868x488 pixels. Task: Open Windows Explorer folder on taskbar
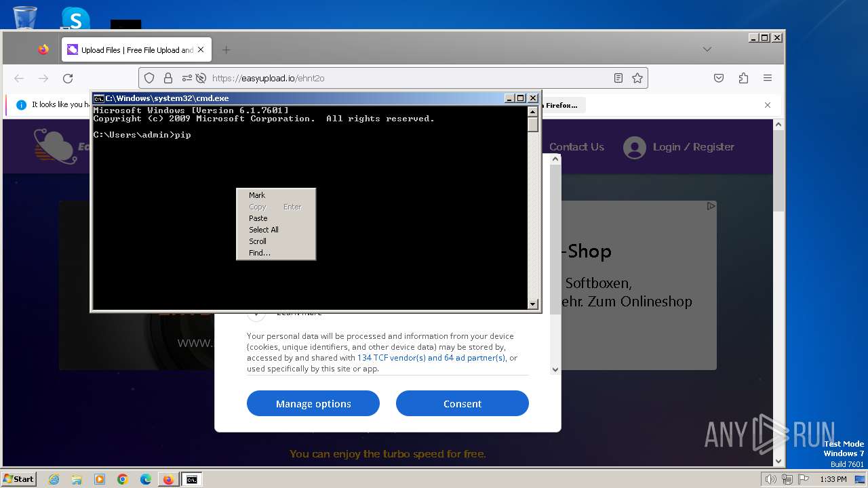pyautogui.click(x=77, y=479)
